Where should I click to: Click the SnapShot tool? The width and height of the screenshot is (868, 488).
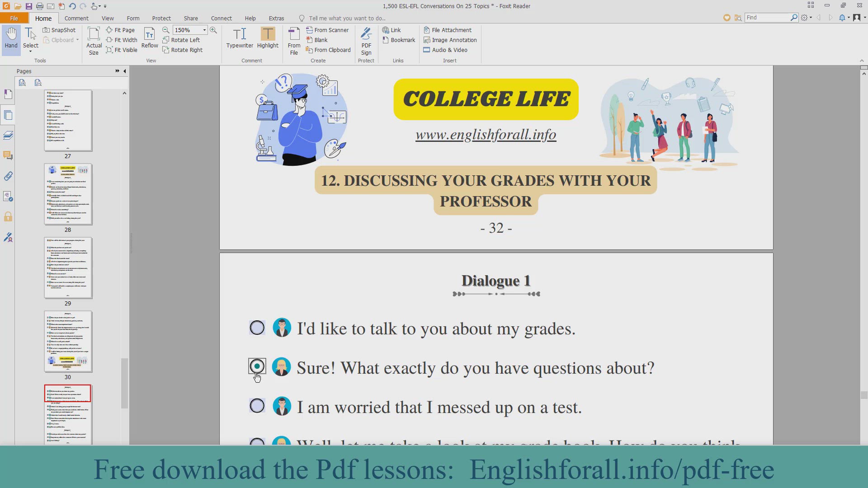pyautogui.click(x=59, y=30)
